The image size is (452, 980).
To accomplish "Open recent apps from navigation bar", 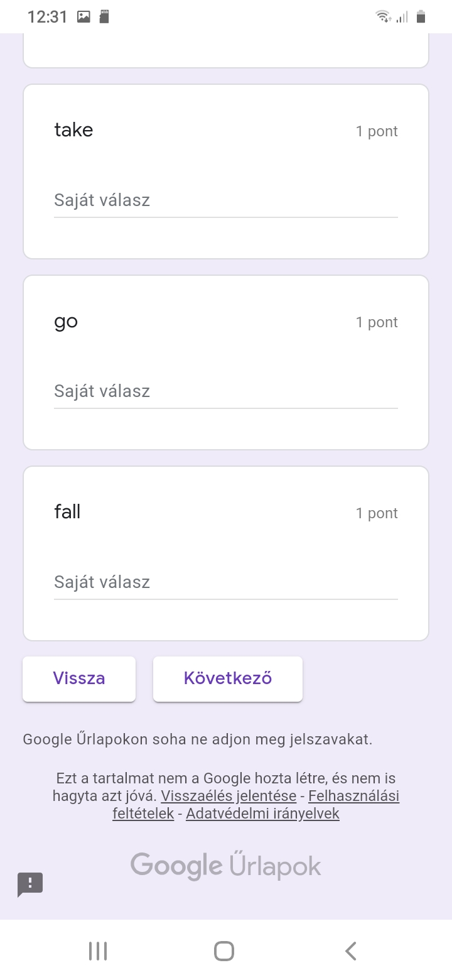I will pos(98,951).
